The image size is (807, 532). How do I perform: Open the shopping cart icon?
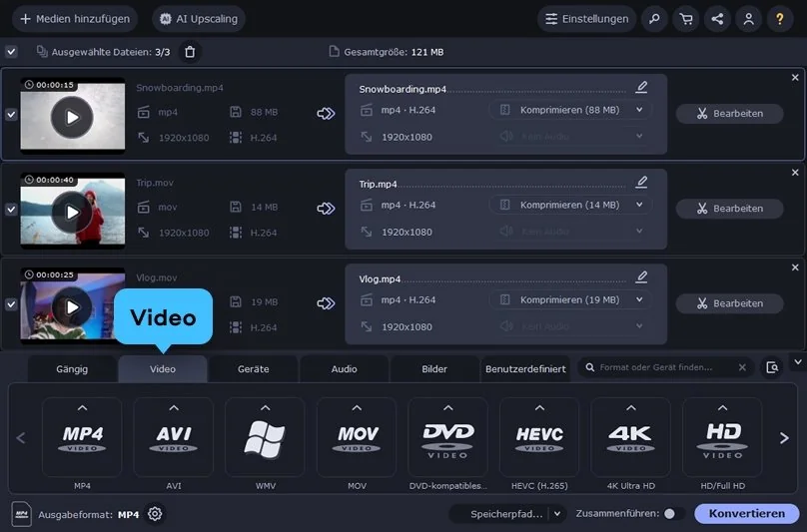[686, 19]
